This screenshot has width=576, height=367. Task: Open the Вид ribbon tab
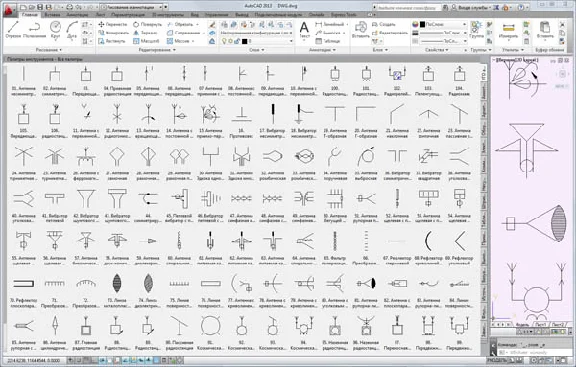click(x=195, y=15)
